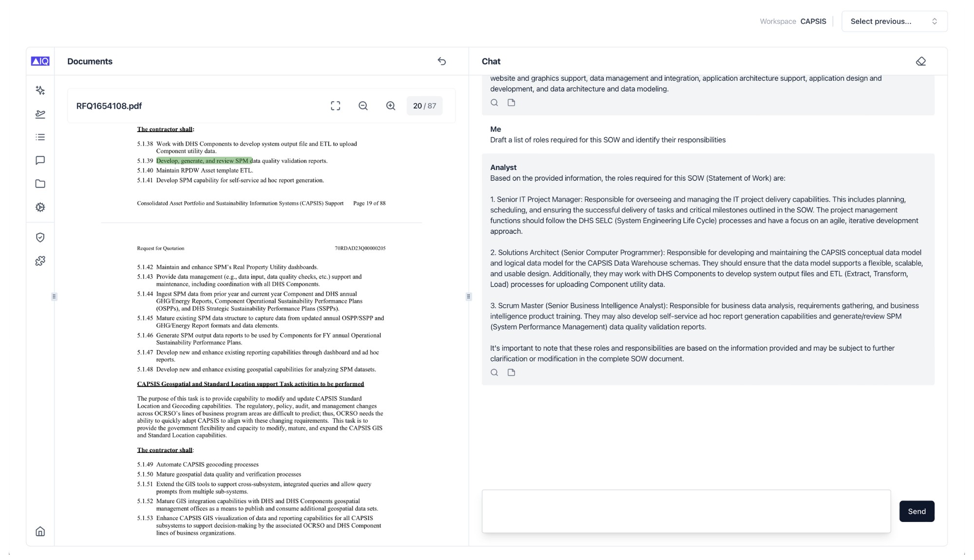Screen dimensions: 974x560
Task: Zoom in the PDF document
Action: pyautogui.click(x=391, y=106)
